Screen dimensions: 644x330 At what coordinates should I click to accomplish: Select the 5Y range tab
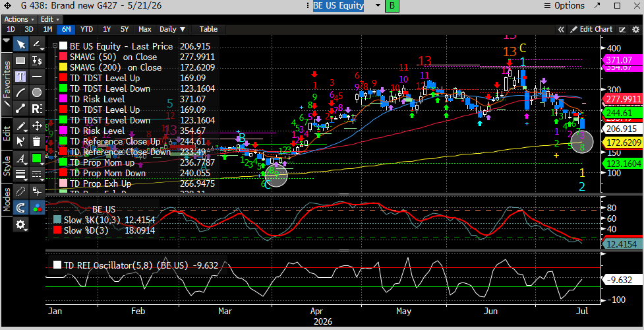coord(125,29)
